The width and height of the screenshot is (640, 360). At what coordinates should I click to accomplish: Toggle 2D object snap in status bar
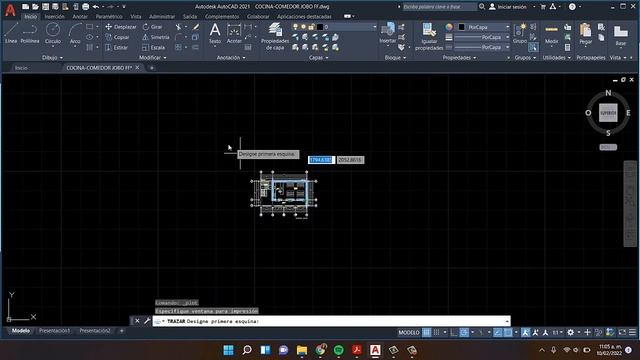click(x=507, y=332)
